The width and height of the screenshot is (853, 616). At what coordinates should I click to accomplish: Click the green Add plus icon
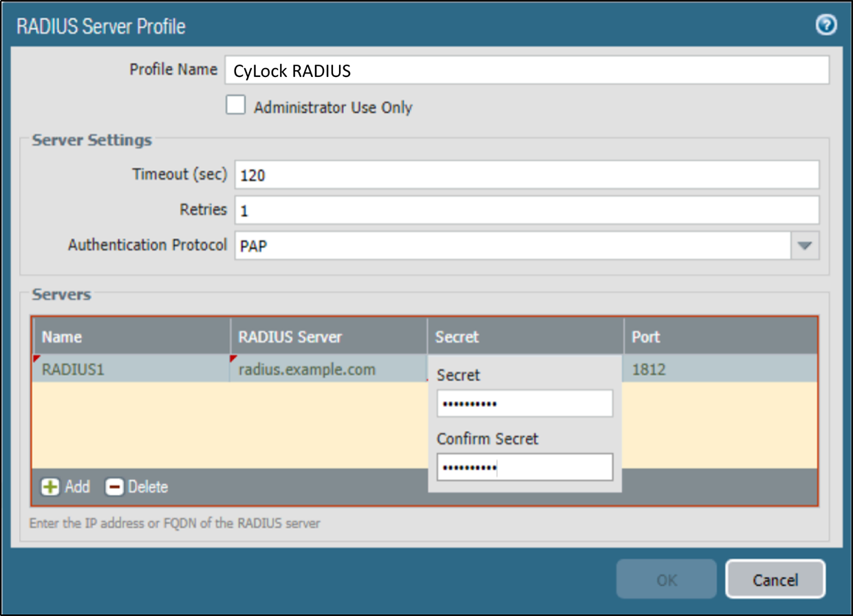click(50, 487)
